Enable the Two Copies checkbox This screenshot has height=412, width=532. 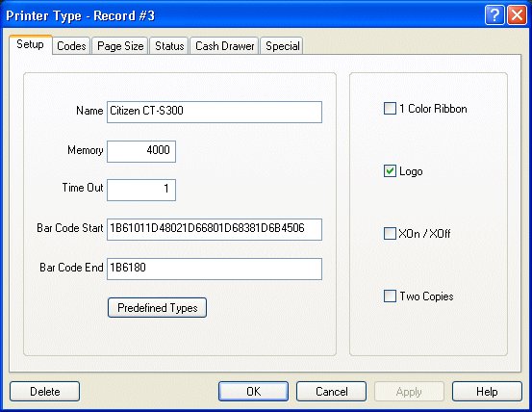[390, 296]
